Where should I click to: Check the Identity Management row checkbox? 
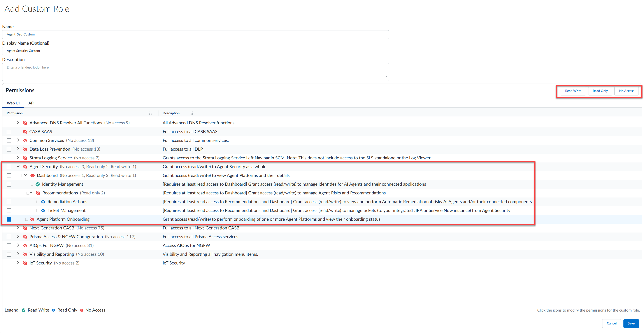9,184
